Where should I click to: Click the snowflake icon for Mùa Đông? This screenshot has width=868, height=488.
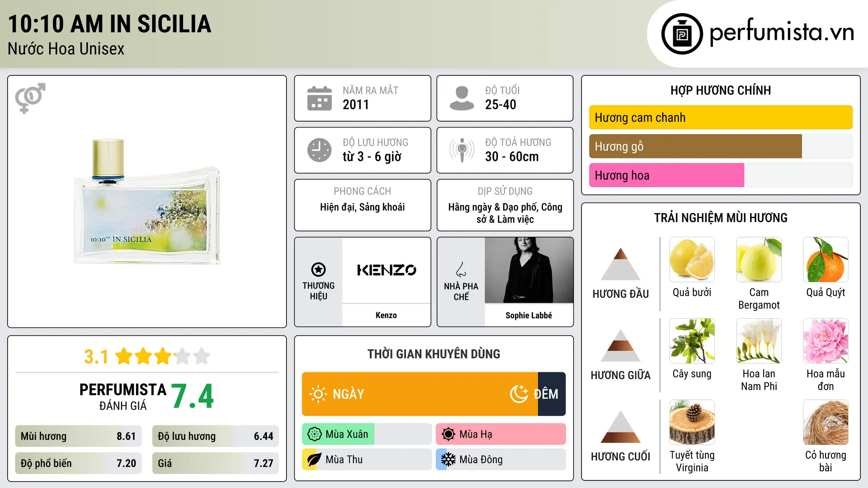[x=448, y=460]
